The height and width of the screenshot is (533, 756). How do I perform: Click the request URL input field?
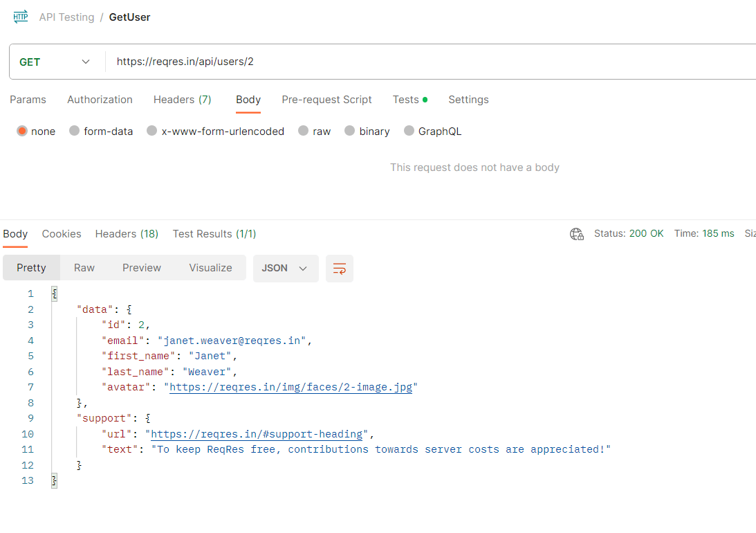(415, 62)
